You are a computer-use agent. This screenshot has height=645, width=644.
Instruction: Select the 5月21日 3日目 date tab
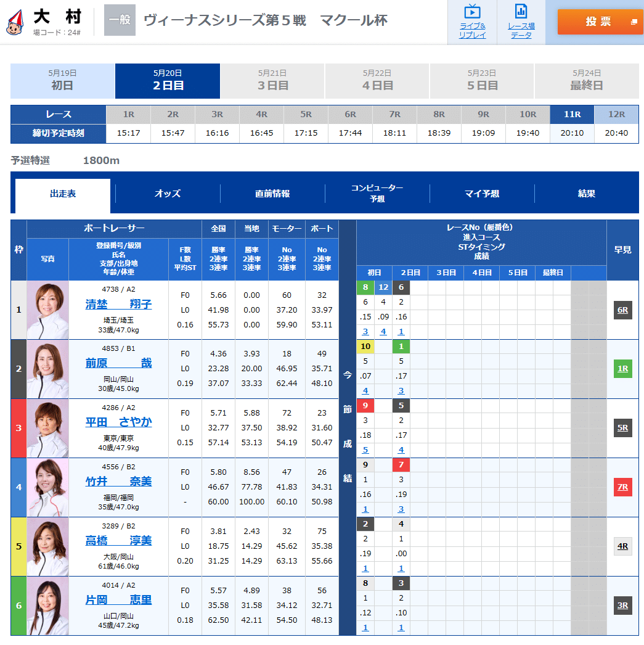coord(274,81)
